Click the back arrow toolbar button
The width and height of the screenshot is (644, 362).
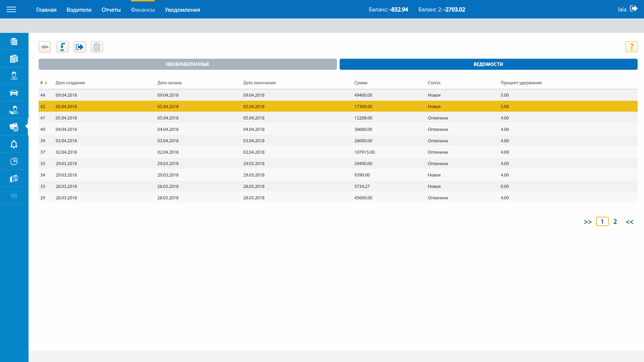click(x=45, y=47)
